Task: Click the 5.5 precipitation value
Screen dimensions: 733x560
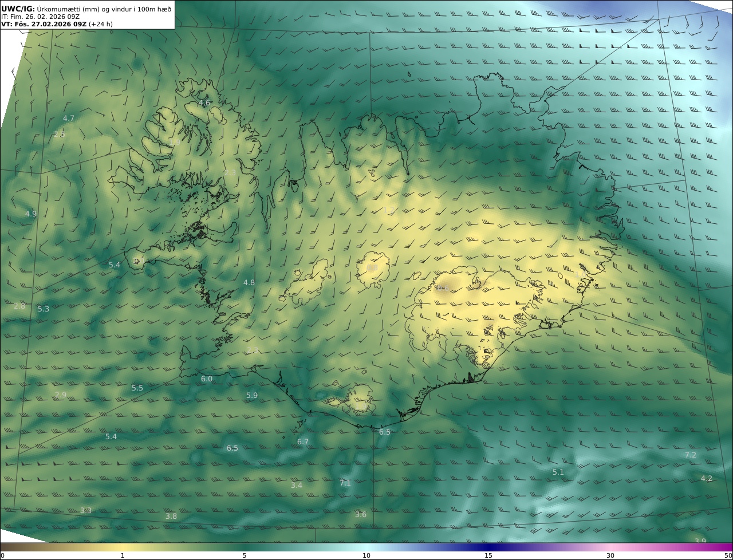Action: [x=137, y=388]
